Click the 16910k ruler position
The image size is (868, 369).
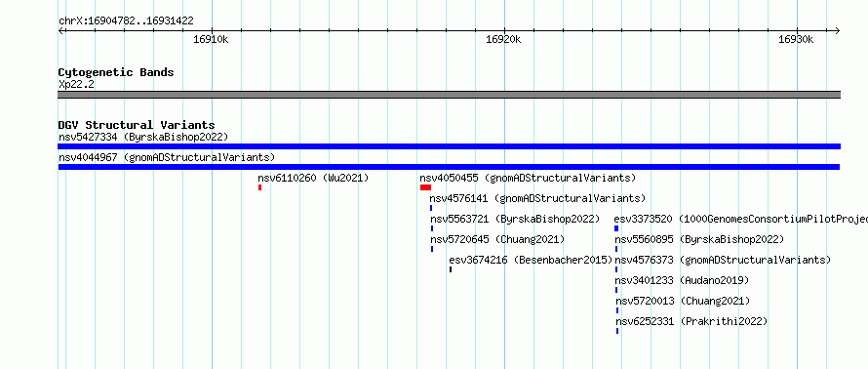coord(211,39)
